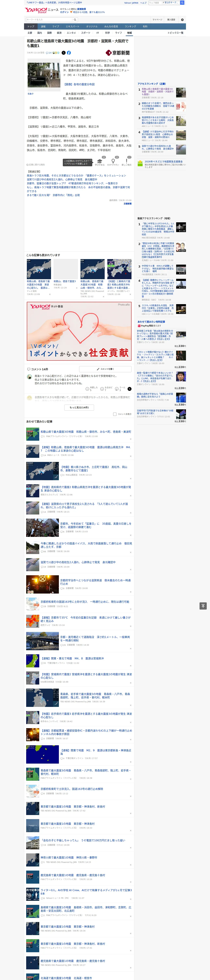
Task: Share the article on Facebook
Action: (x=69, y=53)
